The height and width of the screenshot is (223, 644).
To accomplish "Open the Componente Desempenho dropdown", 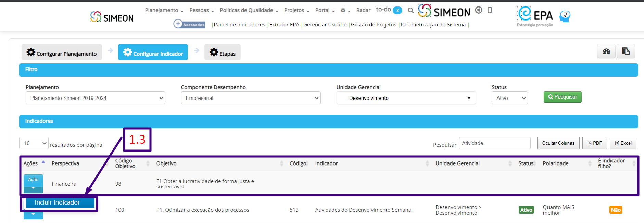I will (251, 98).
